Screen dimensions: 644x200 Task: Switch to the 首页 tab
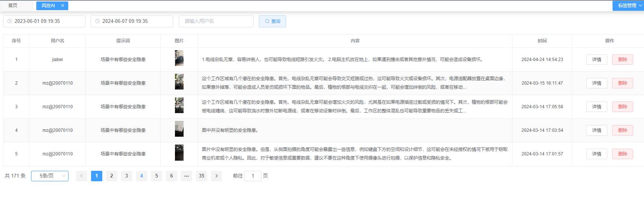click(13, 6)
